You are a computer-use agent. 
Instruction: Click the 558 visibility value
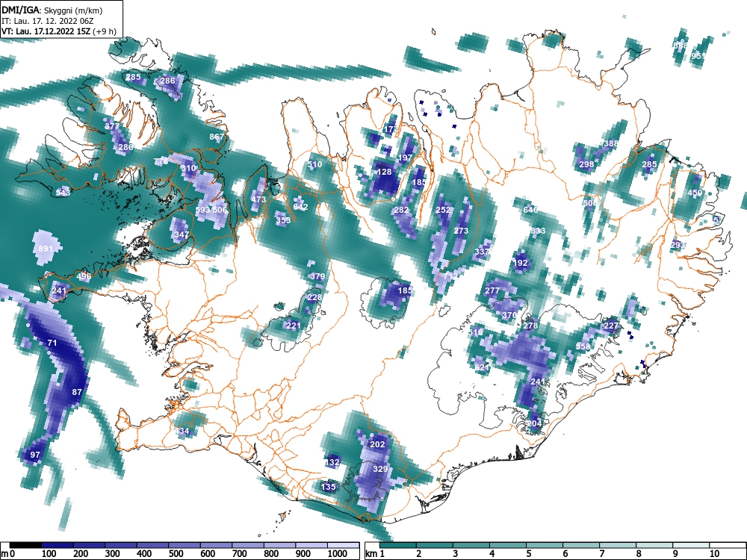tap(583, 346)
